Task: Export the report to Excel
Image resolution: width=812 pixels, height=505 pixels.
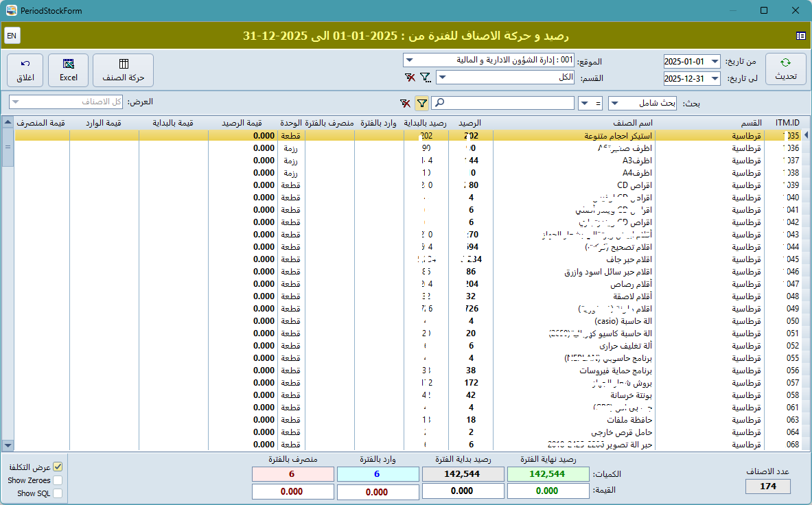Action: [68, 69]
